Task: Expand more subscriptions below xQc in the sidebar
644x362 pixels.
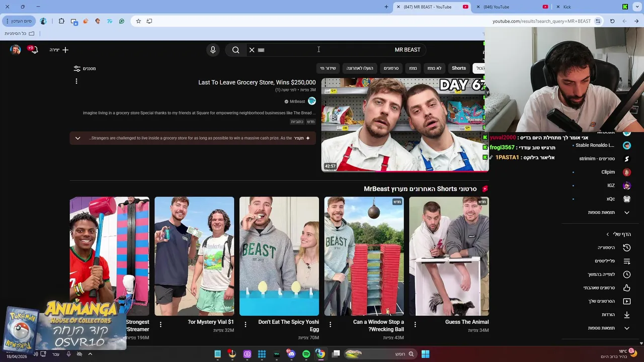Action: click(x=609, y=212)
